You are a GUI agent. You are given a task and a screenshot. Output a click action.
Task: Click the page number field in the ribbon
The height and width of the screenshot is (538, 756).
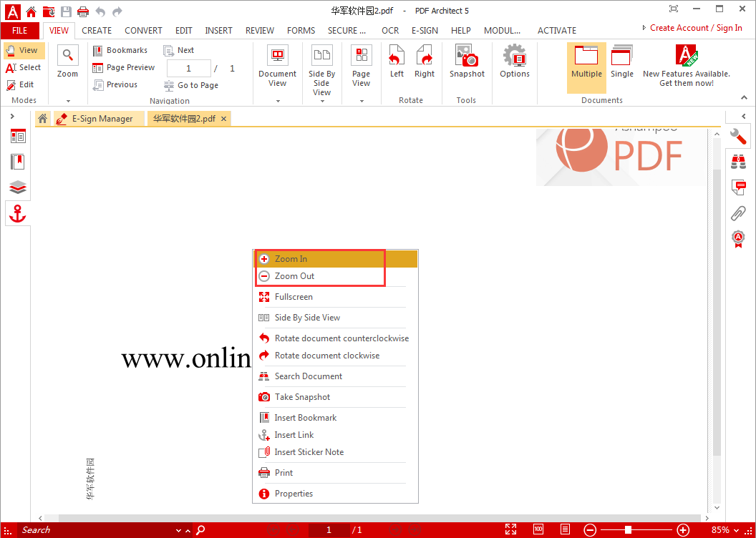click(x=188, y=69)
